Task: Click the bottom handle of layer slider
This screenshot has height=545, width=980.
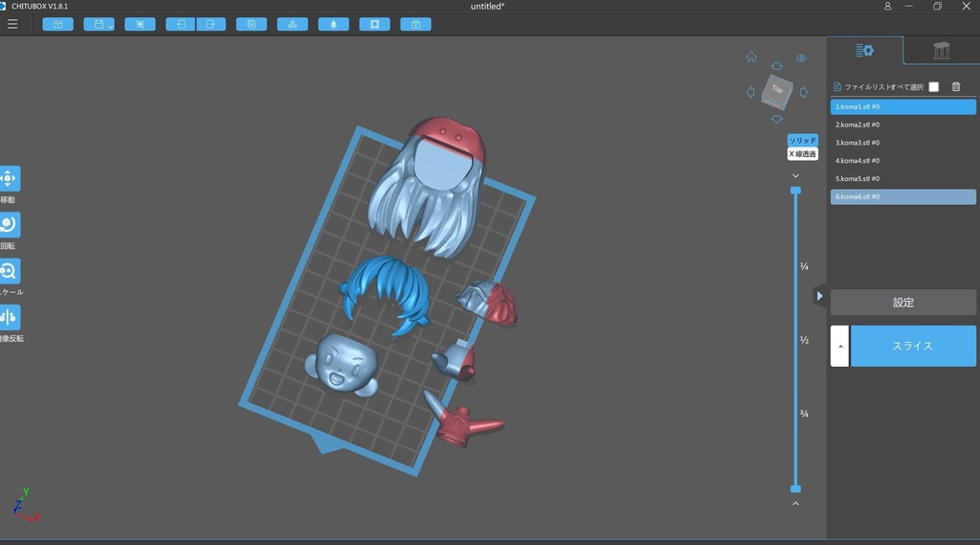Action: point(795,488)
